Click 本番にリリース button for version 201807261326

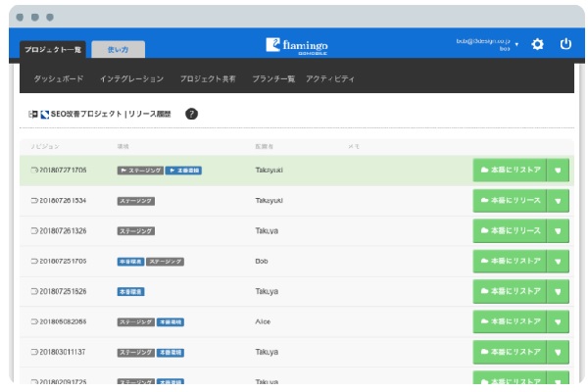509,231
